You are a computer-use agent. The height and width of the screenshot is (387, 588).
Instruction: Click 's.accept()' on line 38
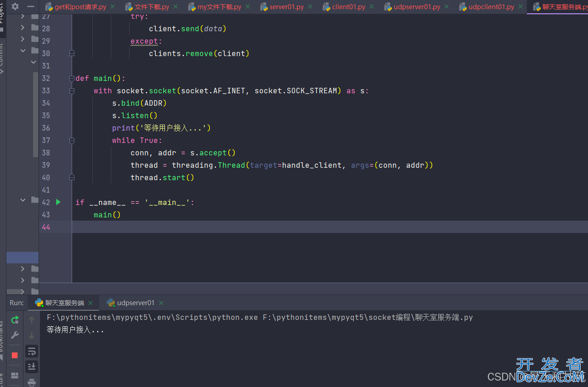click(213, 153)
